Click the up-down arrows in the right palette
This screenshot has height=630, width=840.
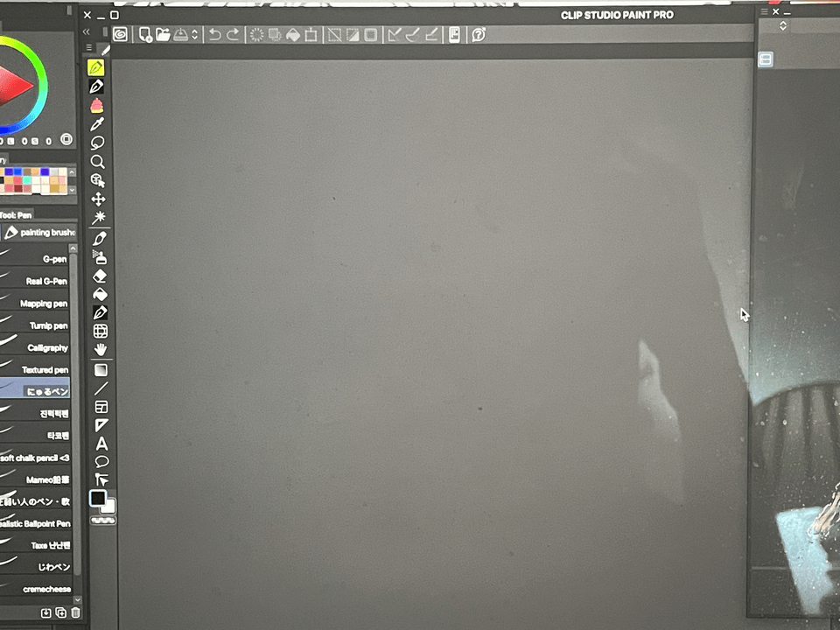[x=783, y=25]
